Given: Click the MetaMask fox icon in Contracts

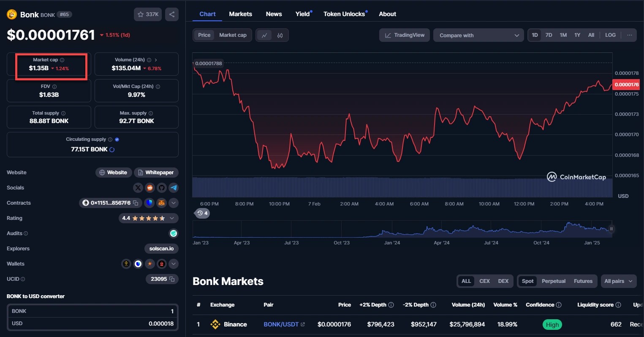Looking at the screenshot, I should tap(161, 203).
